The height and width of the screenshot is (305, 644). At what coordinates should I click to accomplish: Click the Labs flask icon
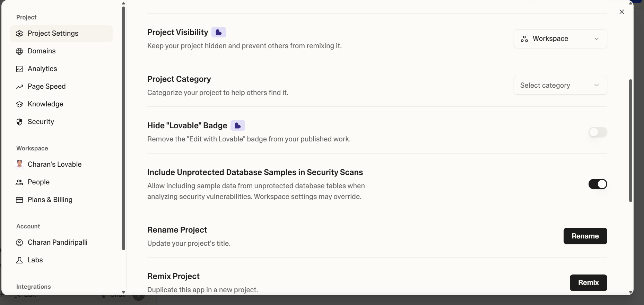19,260
